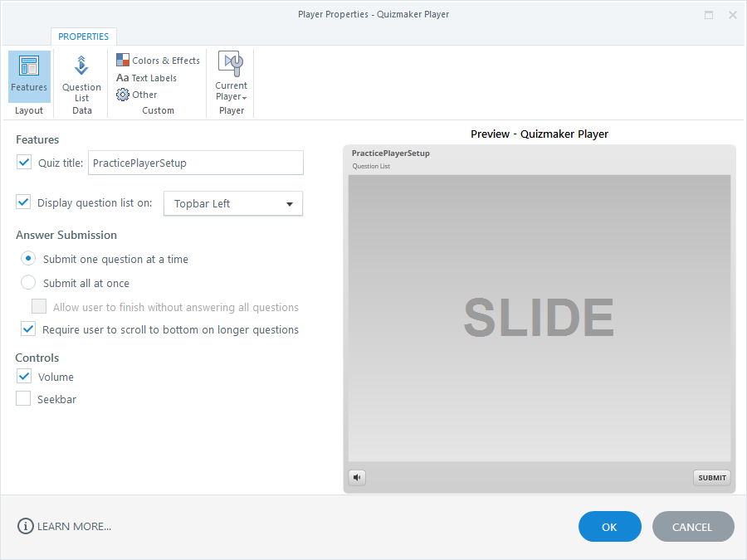Viewport: 747px width, 560px height.
Task: Click the Controls section heading
Action: 37,358
